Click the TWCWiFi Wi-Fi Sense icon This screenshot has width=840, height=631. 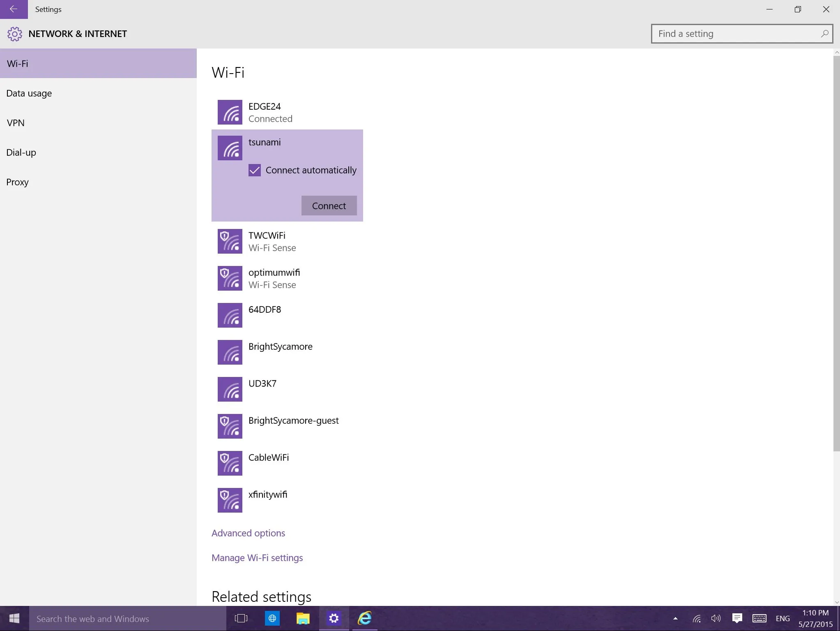point(230,241)
